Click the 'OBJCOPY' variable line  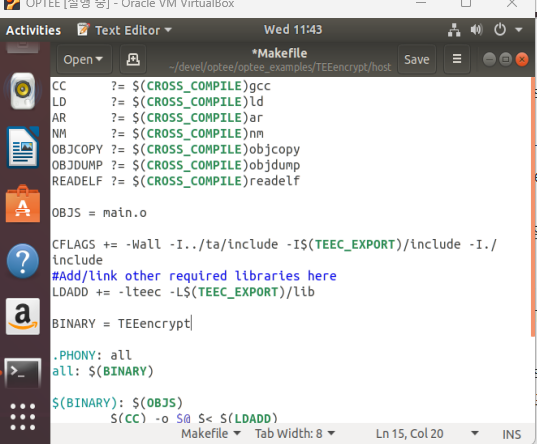[176, 149]
